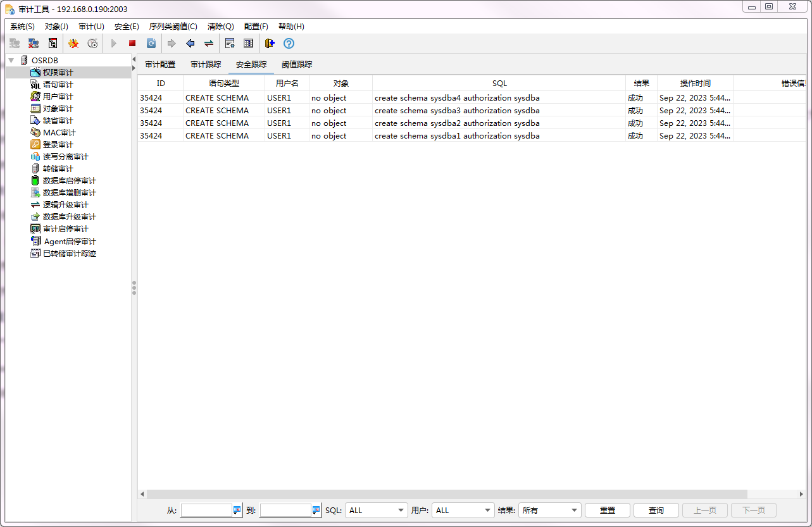Click the 查询 button

[656, 510]
